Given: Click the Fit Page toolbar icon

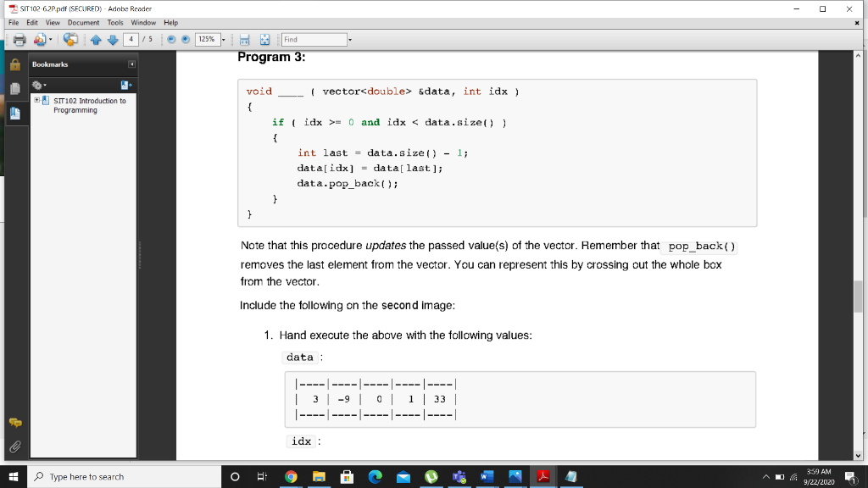Looking at the screenshot, I should click(x=264, y=39).
